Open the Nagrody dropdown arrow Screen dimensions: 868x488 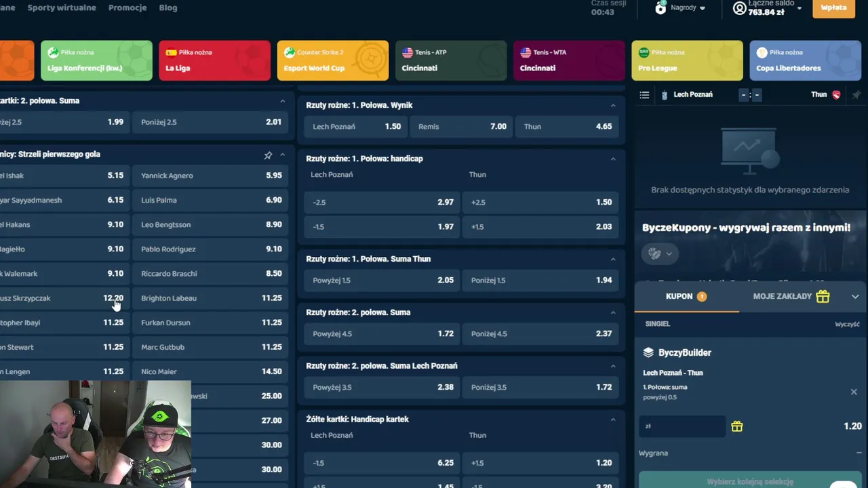703,8
